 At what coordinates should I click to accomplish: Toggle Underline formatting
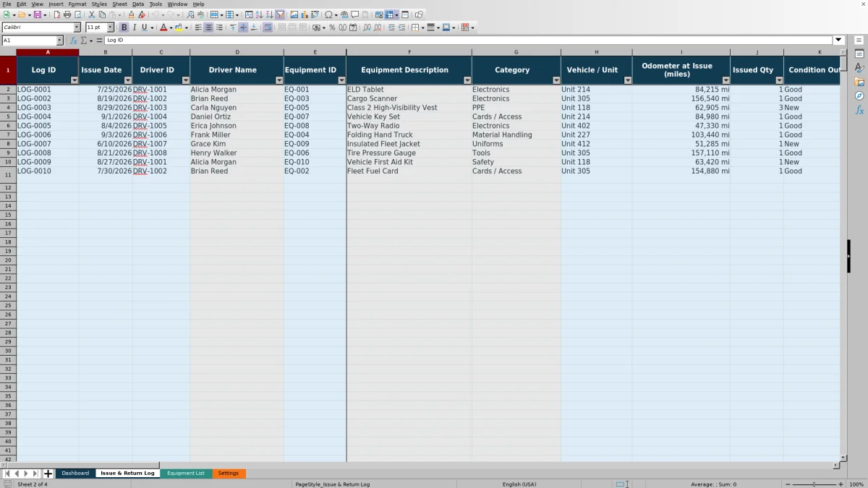[144, 27]
